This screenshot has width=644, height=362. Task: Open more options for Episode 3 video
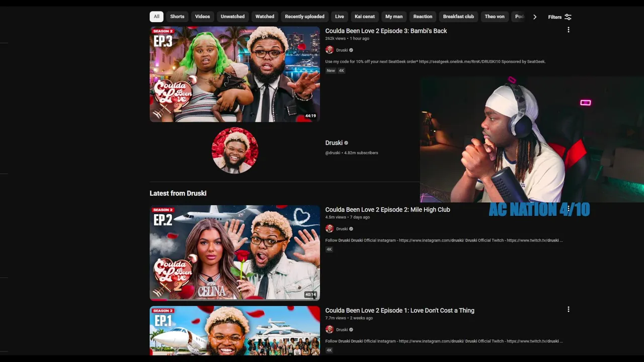coord(569,30)
